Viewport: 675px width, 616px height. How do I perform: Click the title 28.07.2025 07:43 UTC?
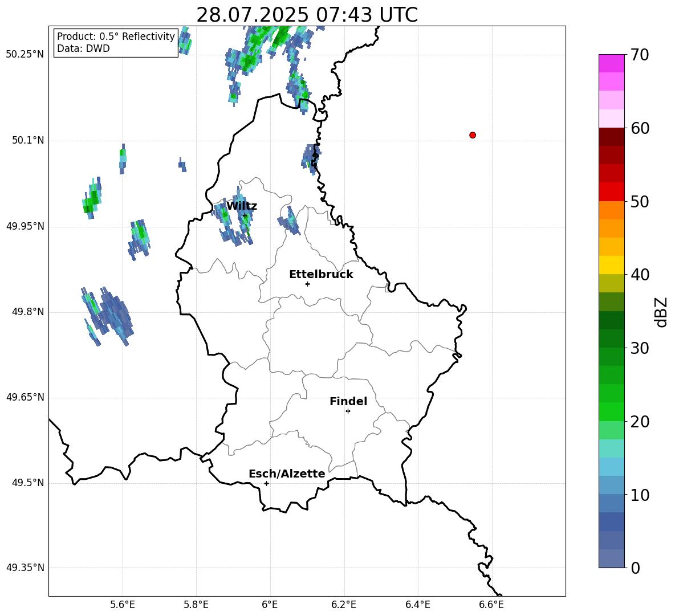pos(307,15)
